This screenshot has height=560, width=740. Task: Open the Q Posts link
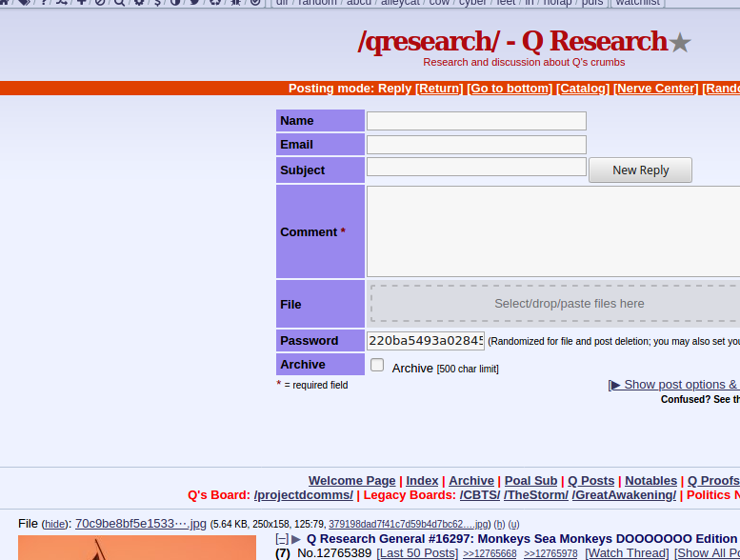click(x=590, y=480)
